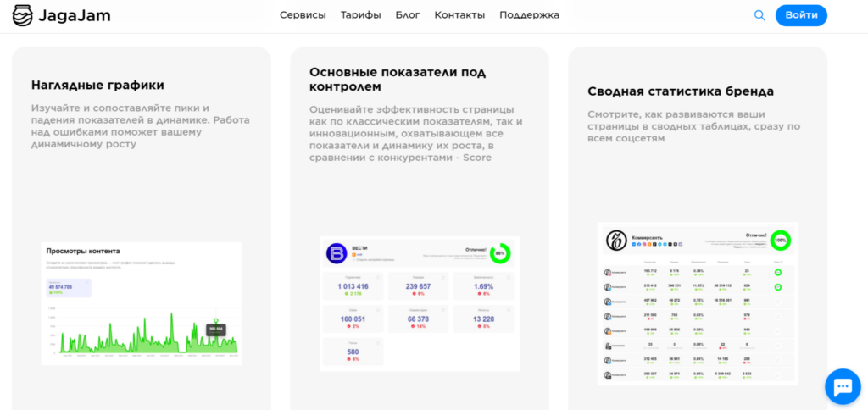This screenshot has width=868, height=410.
Task: Open the Контакты menu item
Action: (x=459, y=15)
